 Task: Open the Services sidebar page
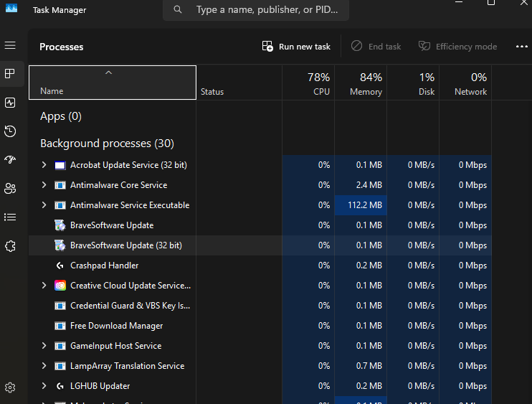[10, 246]
